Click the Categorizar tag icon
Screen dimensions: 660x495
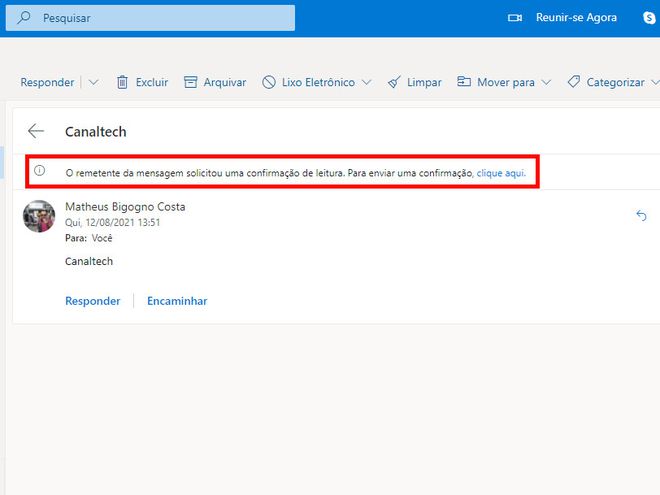[574, 82]
